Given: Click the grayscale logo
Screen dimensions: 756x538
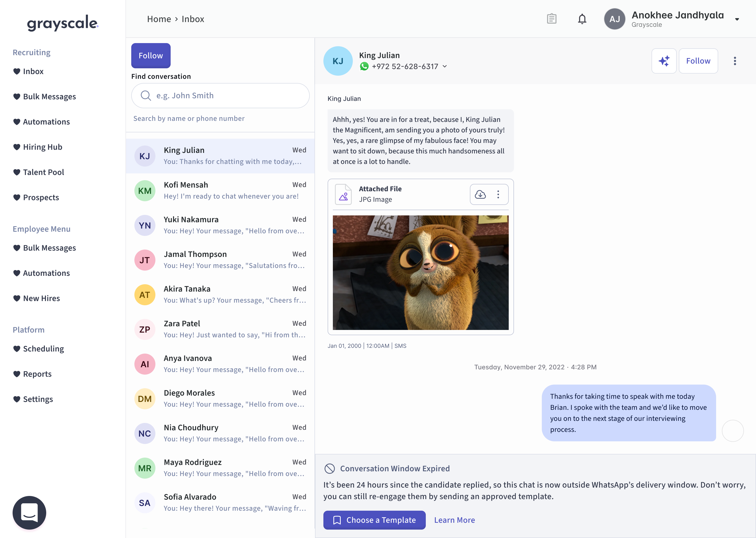Looking at the screenshot, I should [x=62, y=23].
